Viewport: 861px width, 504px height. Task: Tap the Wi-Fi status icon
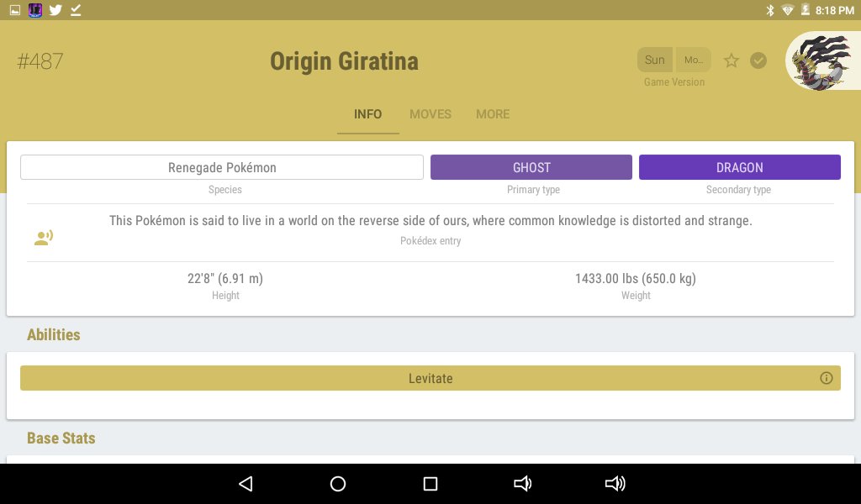click(787, 10)
